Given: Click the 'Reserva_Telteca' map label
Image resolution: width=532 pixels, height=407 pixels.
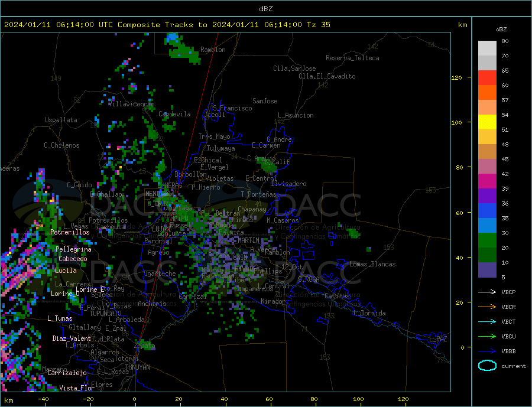Looking at the screenshot, I should (352, 58).
